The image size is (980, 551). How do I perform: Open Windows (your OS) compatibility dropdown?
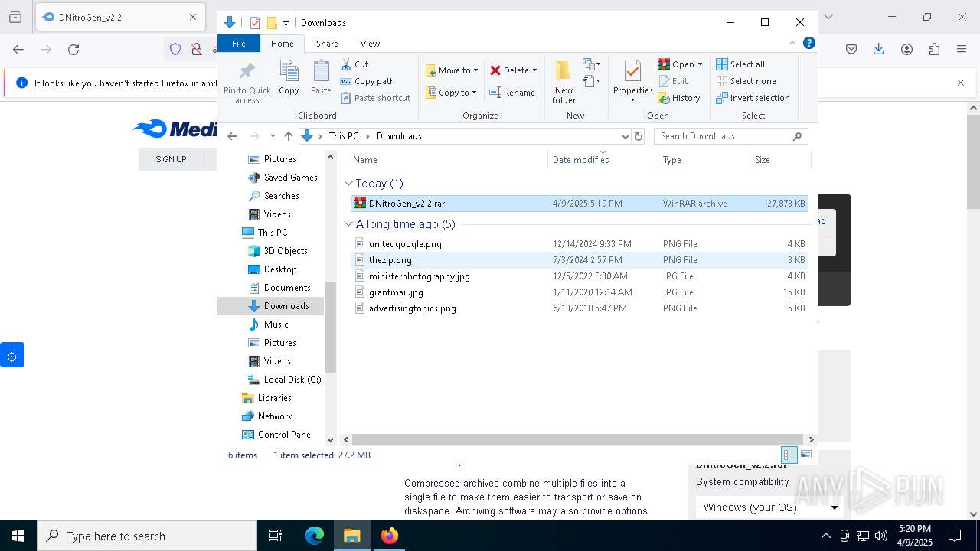(x=769, y=507)
